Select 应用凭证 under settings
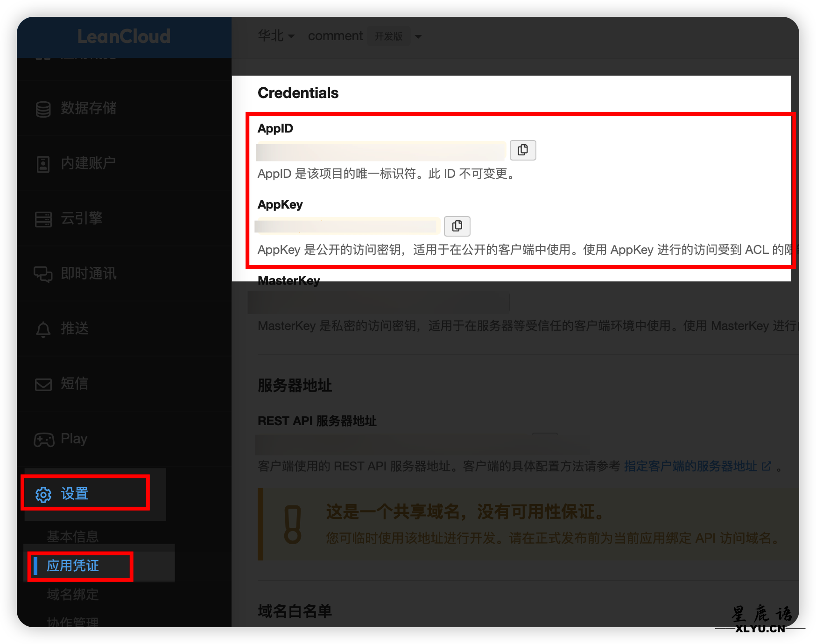Screen dimensions: 816x644 coord(73,566)
